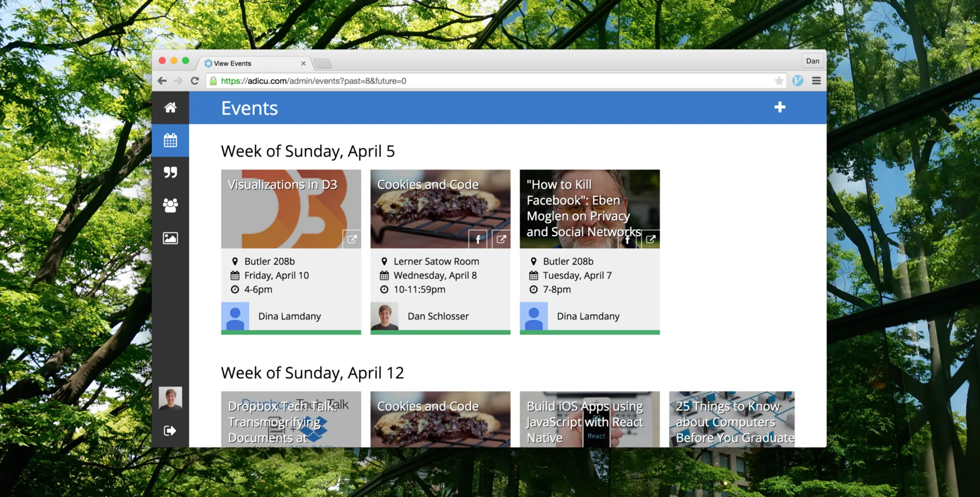This screenshot has width=980, height=497.
Task: Click 'Butler 208b' on Visualizations in D3 card
Action: [269, 261]
